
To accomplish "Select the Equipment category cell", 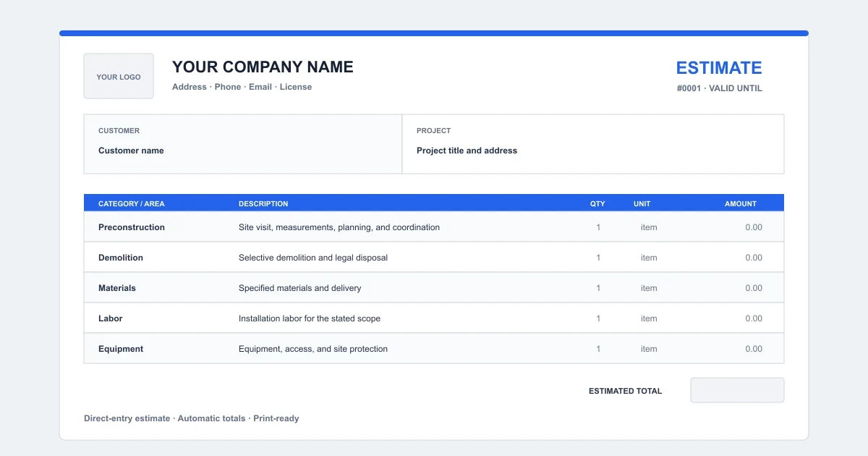I will [121, 349].
